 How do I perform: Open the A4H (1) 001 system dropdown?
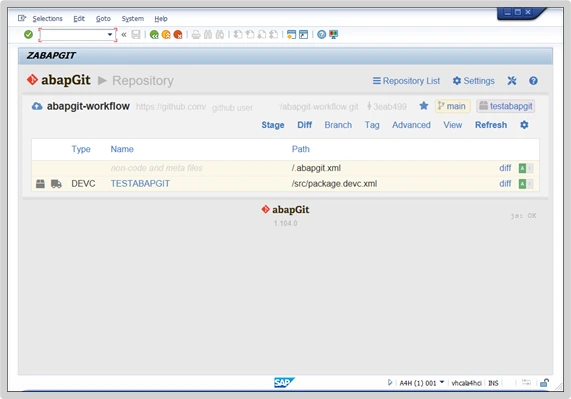click(x=442, y=382)
